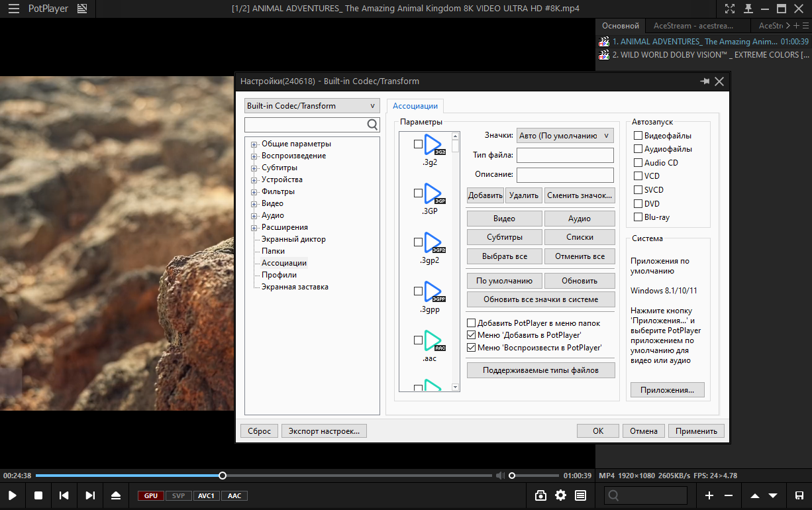Stop playback with the square stop button
Viewport: 812px width, 510px height.
click(38, 495)
